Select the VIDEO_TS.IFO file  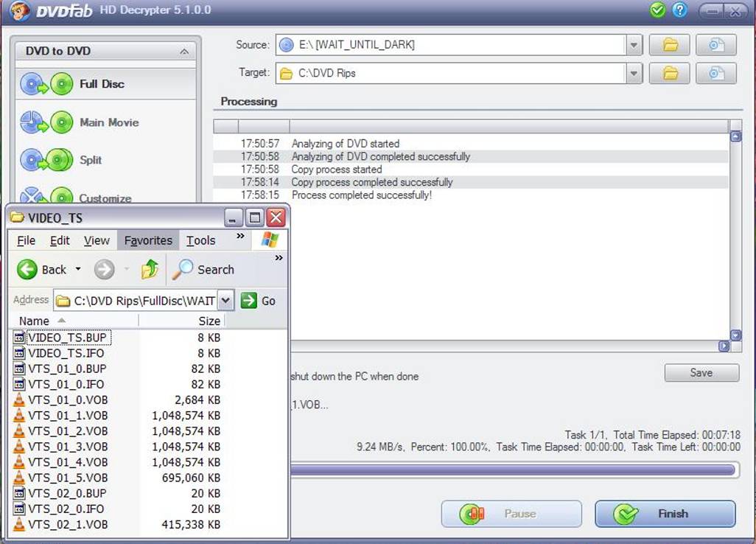point(66,353)
